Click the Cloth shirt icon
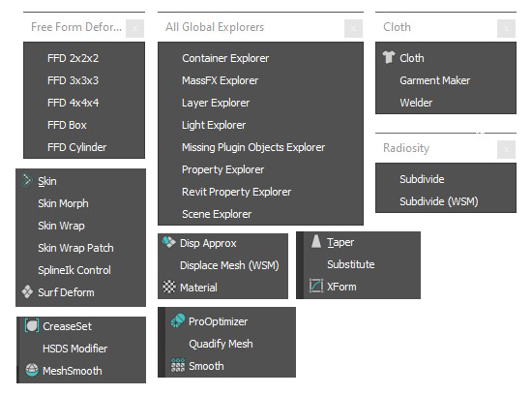Image resolution: width=532 pixels, height=395 pixels. 389,57
